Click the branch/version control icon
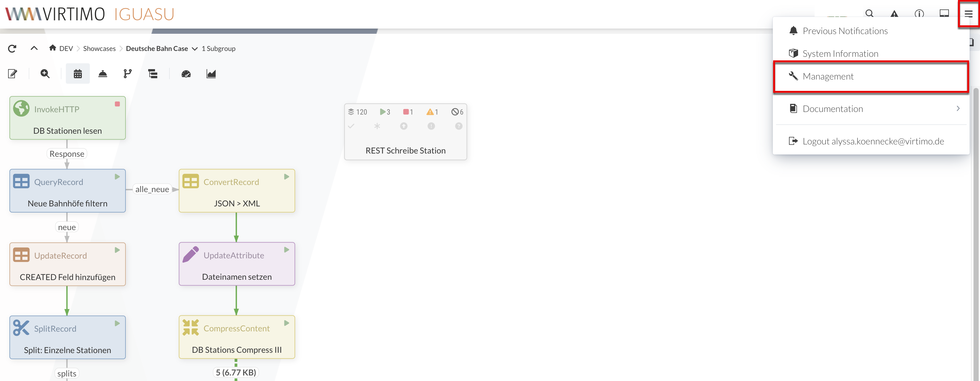This screenshot has width=980, height=381. [127, 74]
